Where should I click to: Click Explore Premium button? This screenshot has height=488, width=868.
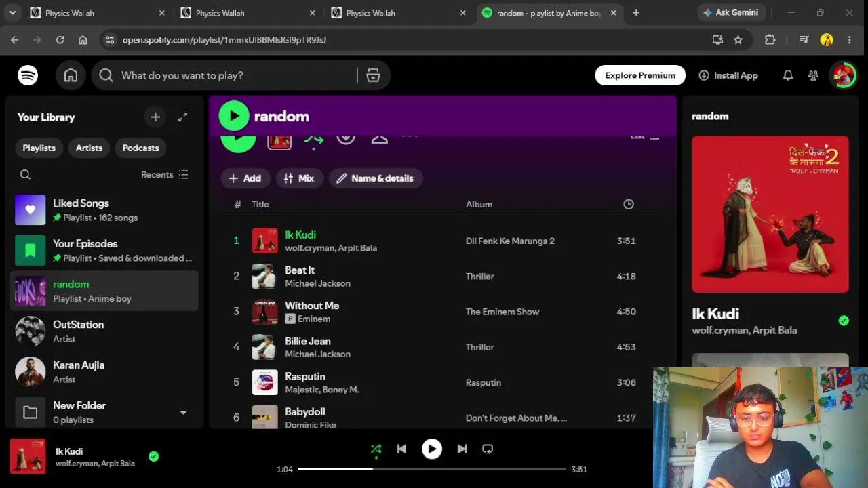pos(640,75)
